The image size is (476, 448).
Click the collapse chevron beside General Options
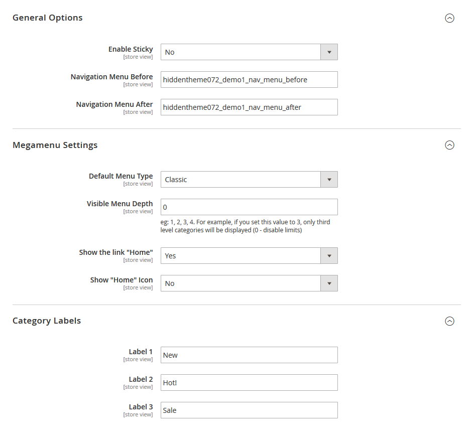[450, 18]
